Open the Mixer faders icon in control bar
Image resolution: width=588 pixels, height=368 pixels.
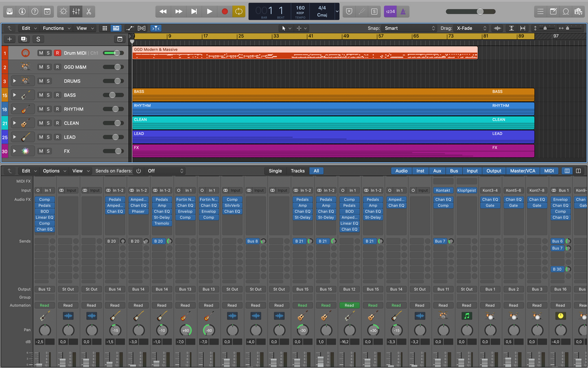(76, 11)
